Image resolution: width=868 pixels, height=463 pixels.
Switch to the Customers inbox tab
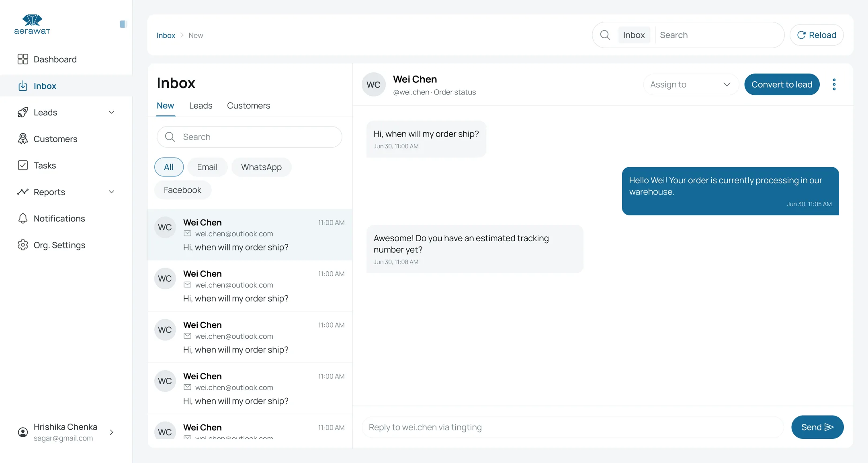[248, 106]
